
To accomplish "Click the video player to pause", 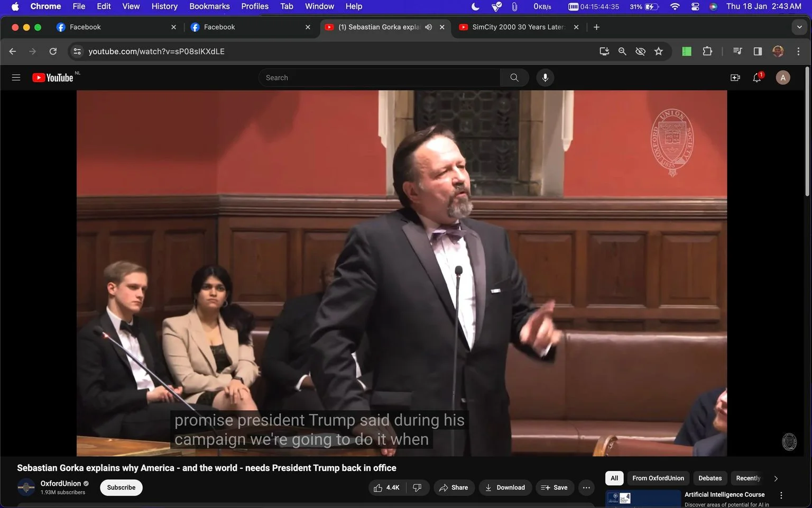I will (x=402, y=273).
